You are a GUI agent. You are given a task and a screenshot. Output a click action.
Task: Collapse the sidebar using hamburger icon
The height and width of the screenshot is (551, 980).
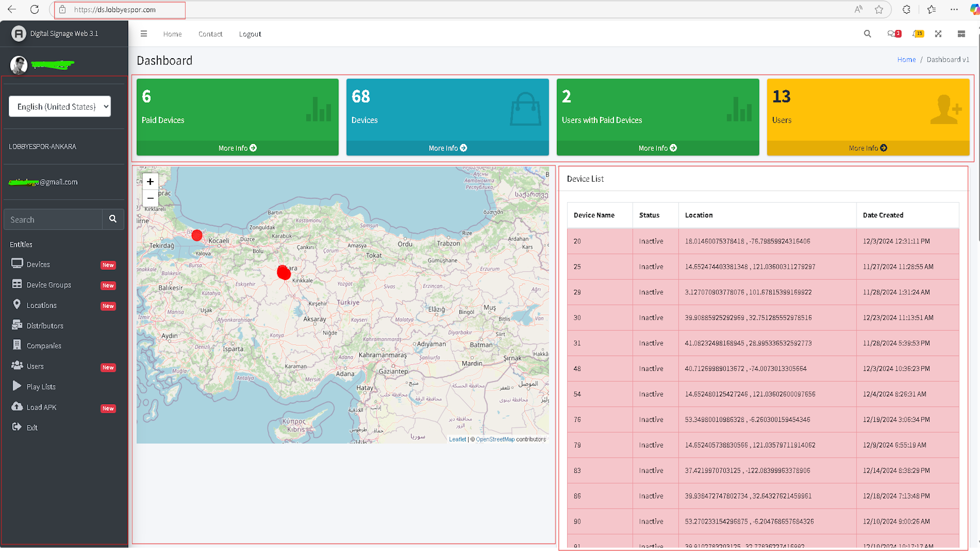tap(143, 34)
